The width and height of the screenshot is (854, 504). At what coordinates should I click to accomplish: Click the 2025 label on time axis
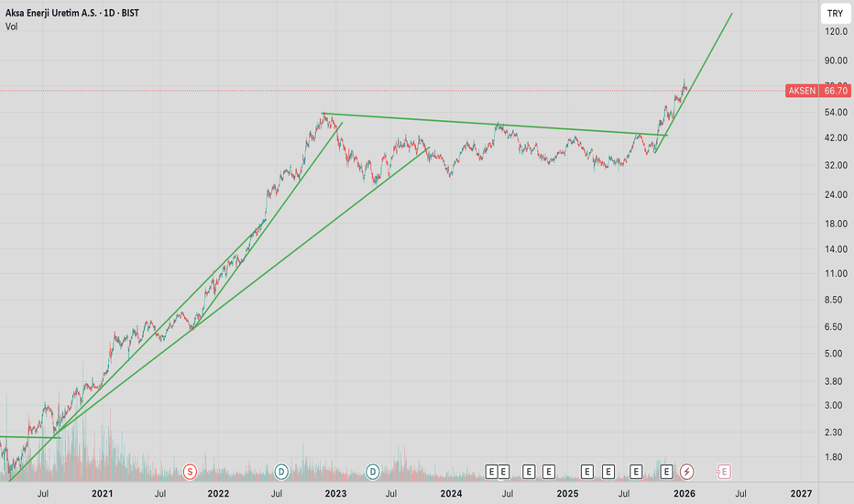click(567, 494)
